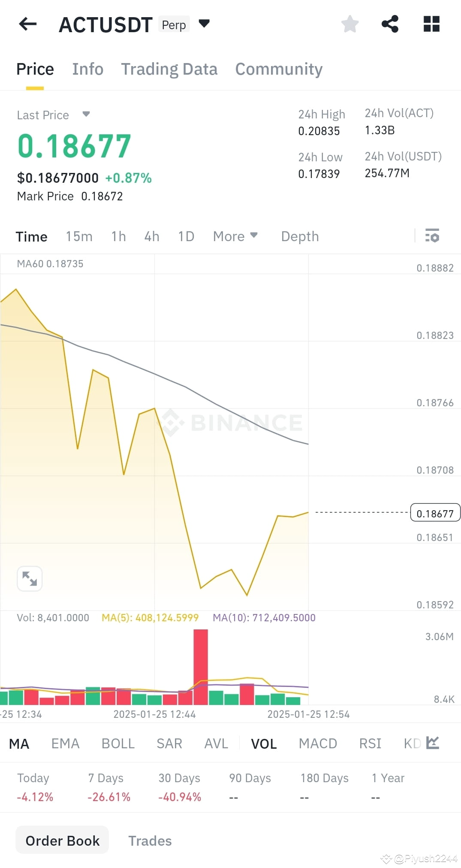View recent Trades

(150, 840)
